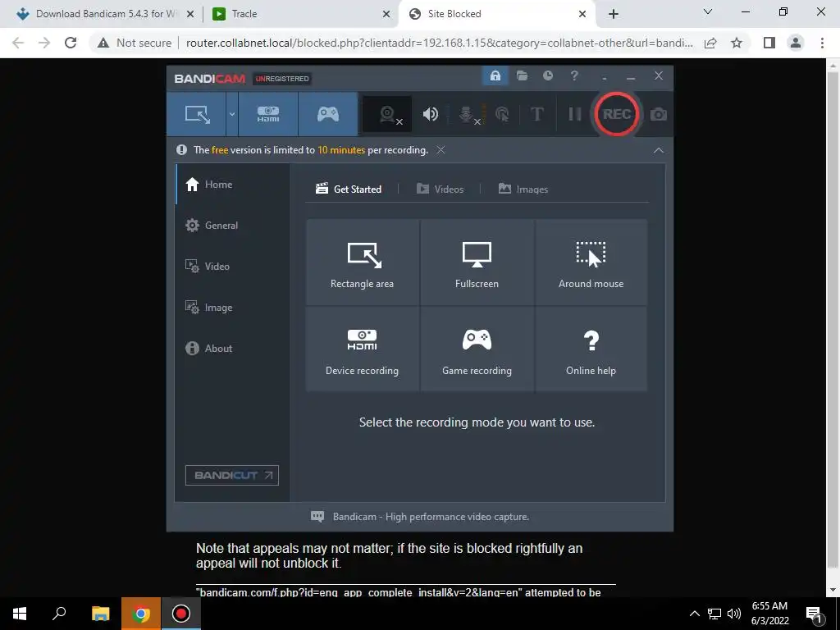Open Image settings in sidebar

(x=232, y=308)
